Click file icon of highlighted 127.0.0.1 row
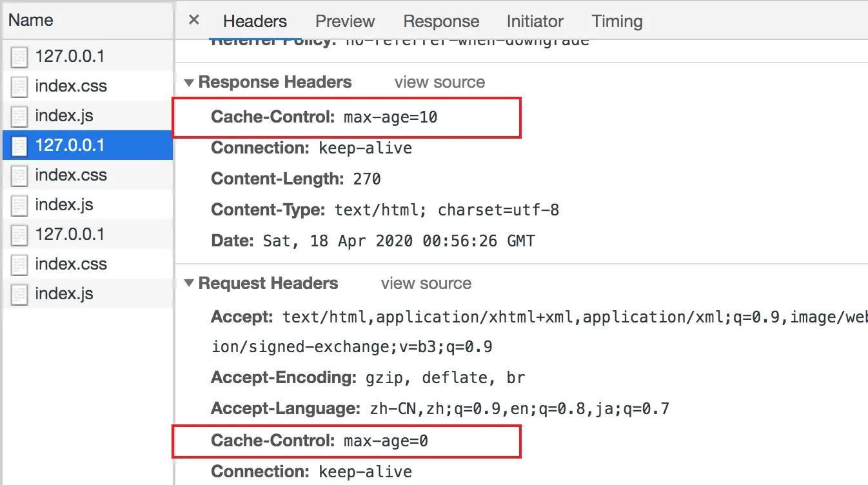Screen dimensions: 868x485 [x=19, y=147]
